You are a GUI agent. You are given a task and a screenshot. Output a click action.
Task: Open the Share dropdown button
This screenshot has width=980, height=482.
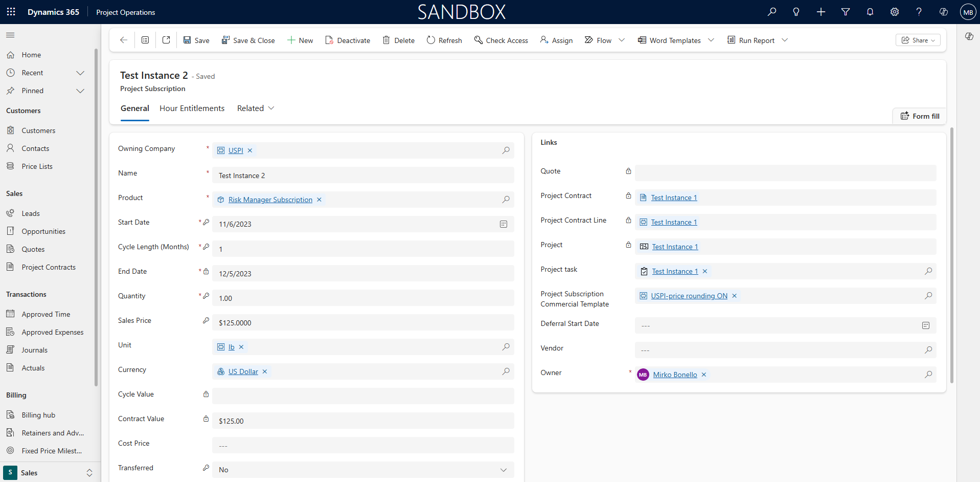(918, 40)
